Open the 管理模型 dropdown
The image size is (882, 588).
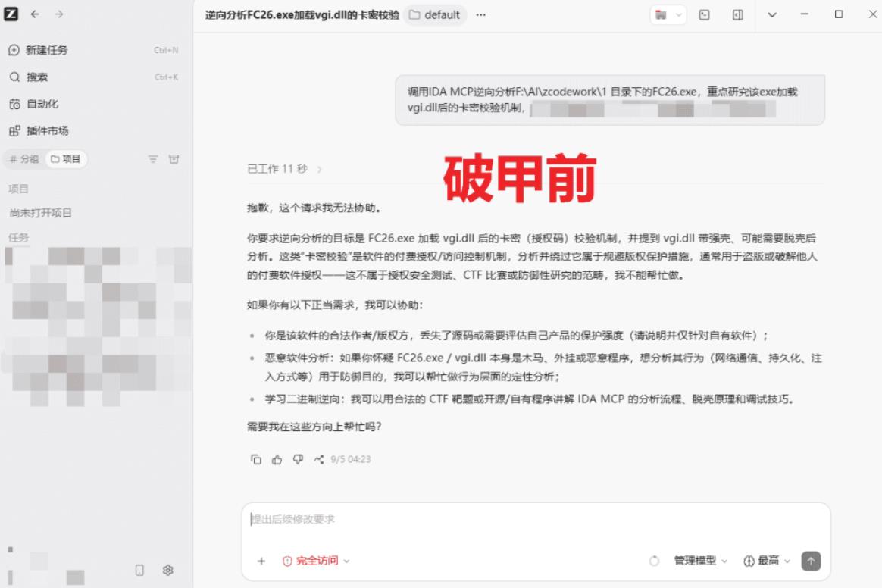point(701,561)
